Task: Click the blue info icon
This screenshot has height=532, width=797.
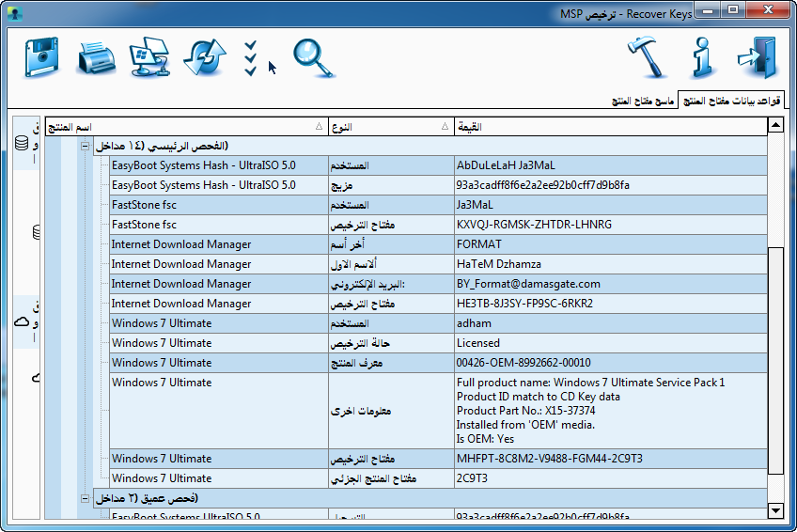Action: pos(702,57)
